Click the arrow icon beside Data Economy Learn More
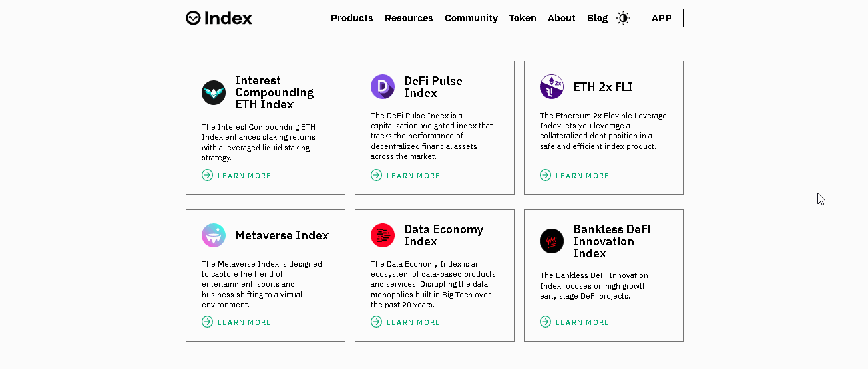This screenshot has width=868, height=369. (377, 322)
